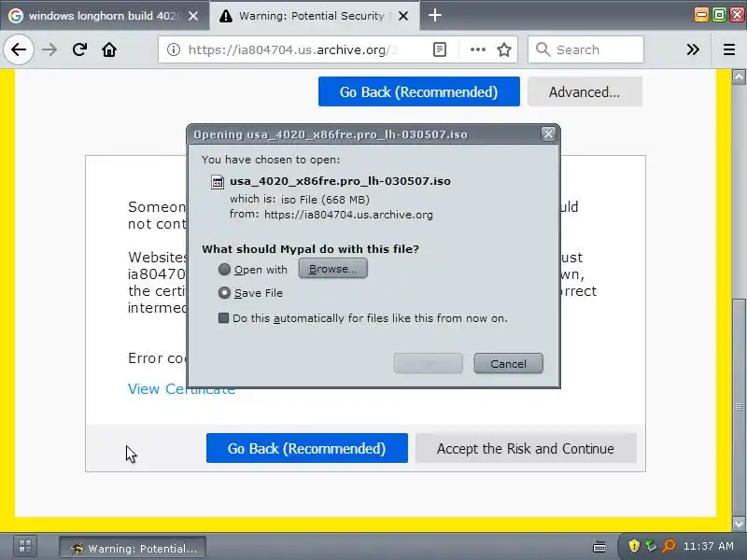Viewport: 747px width, 560px height.
Task: Toggle reader view icon
Action: point(439,49)
